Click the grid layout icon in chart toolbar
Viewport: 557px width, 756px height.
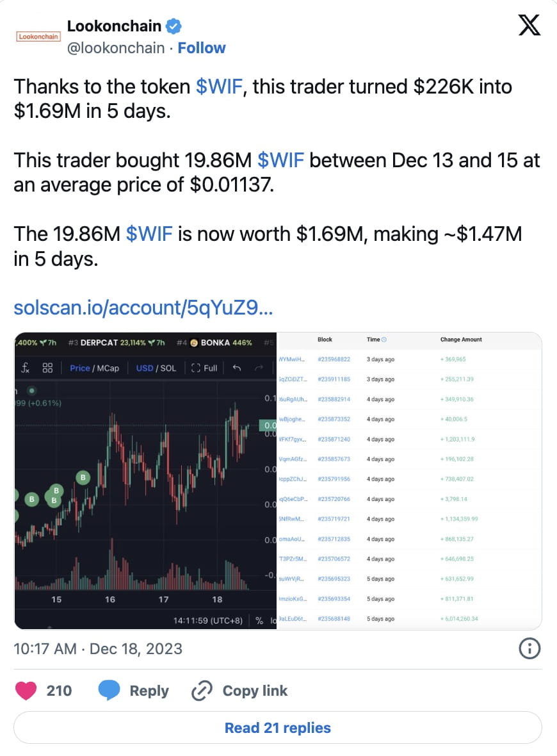click(x=46, y=368)
